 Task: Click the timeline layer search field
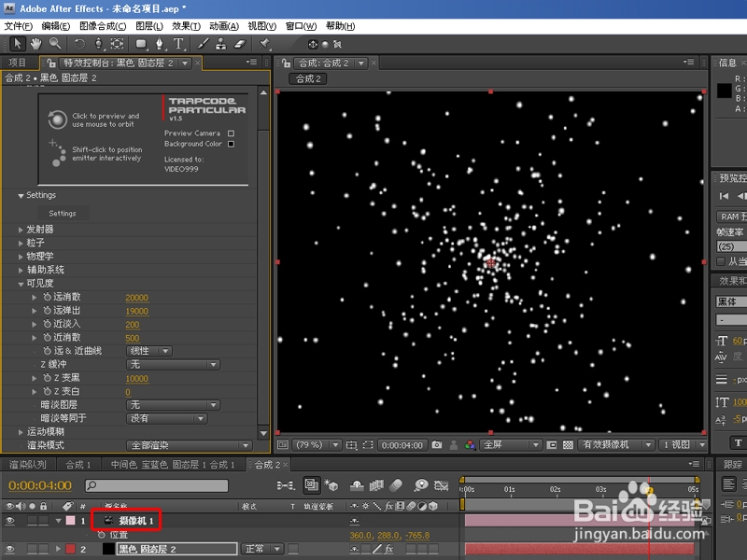(x=156, y=485)
